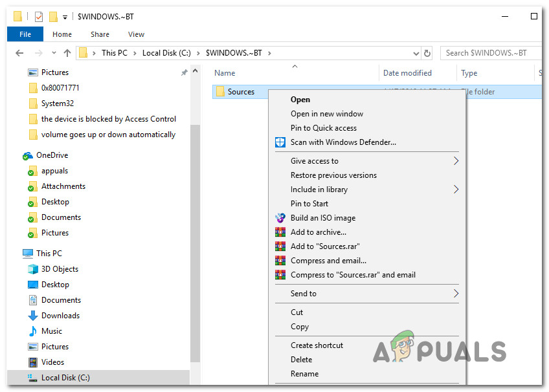This screenshot has width=549, height=392.
Task: Switch to the Share ribbon tab
Action: tap(100, 34)
